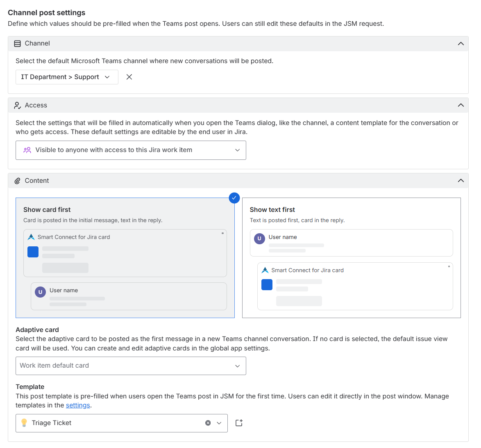481x448 pixels.
Task: Open the Jira work item visibility dropdown
Action: pyautogui.click(x=131, y=150)
